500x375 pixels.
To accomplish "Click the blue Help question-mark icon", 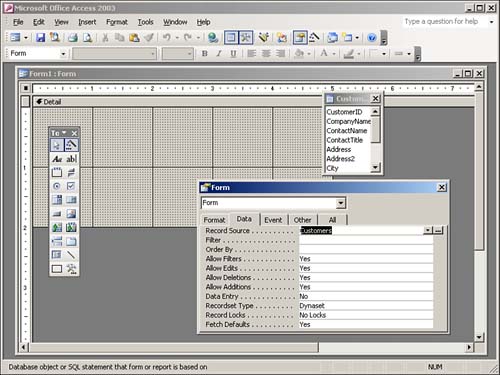I will (x=372, y=37).
